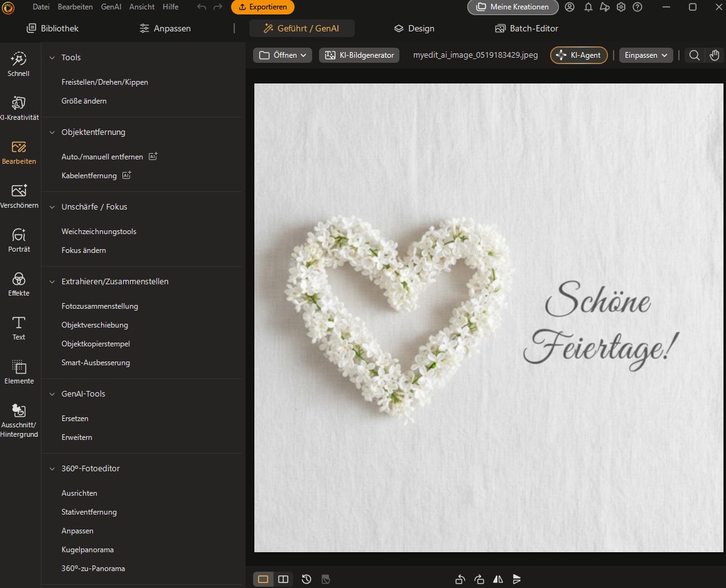Click the zoom magnifier icon

(694, 55)
